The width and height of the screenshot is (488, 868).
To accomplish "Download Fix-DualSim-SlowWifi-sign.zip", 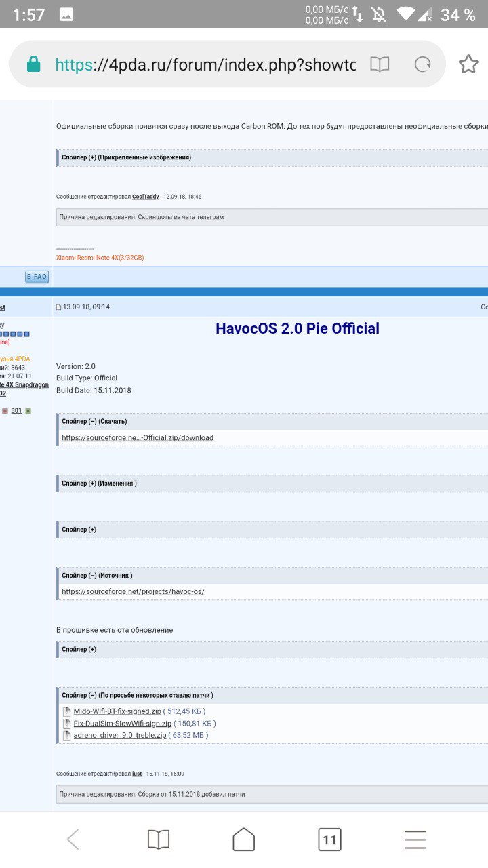I will (x=123, y=724).
